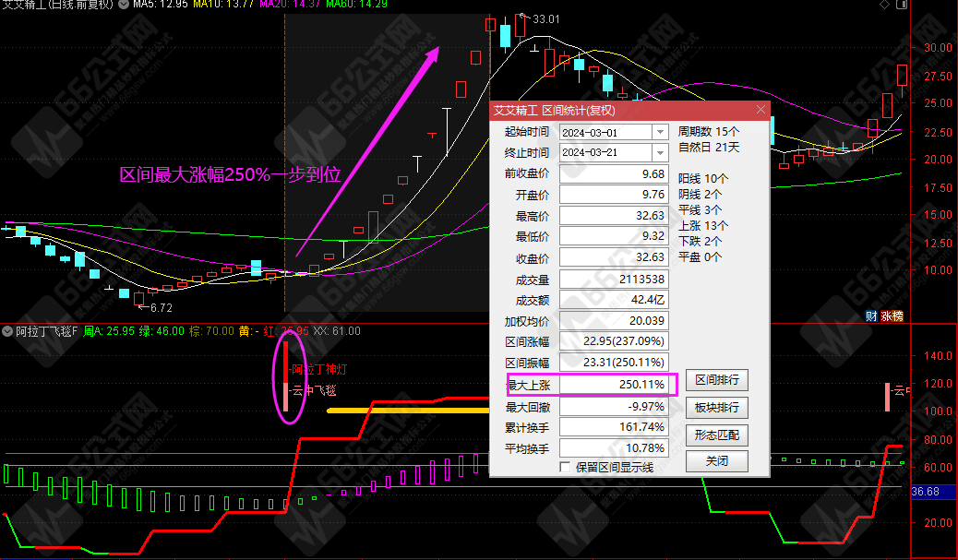
Task: Click the 33.01 high price marker
Action: pyautogui.click(x=545, y=18)
